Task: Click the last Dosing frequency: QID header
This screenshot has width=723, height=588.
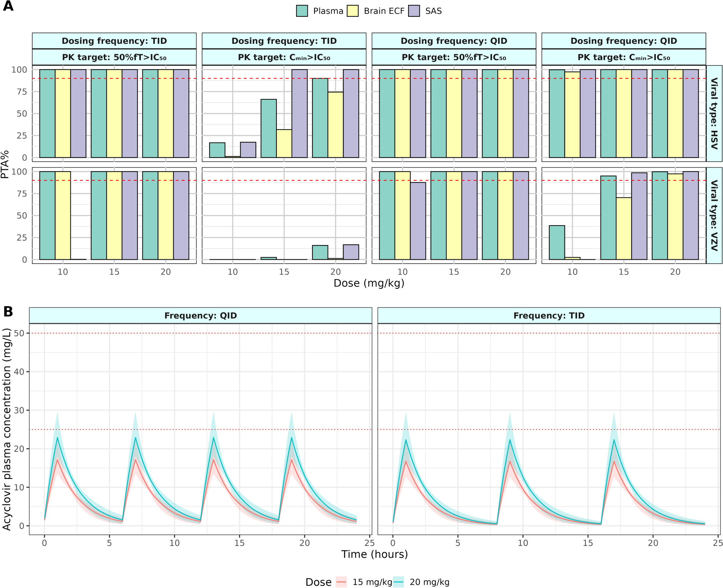Action: (x=623, y=41)
